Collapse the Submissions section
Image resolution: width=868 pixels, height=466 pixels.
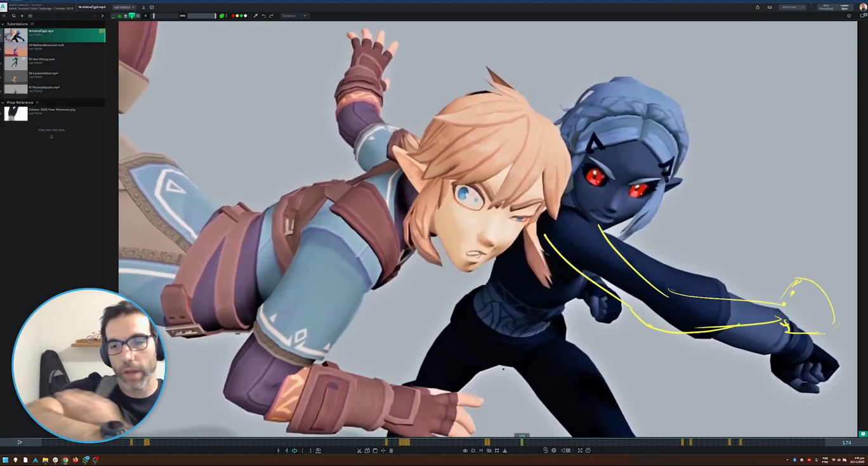pos(3,24)
